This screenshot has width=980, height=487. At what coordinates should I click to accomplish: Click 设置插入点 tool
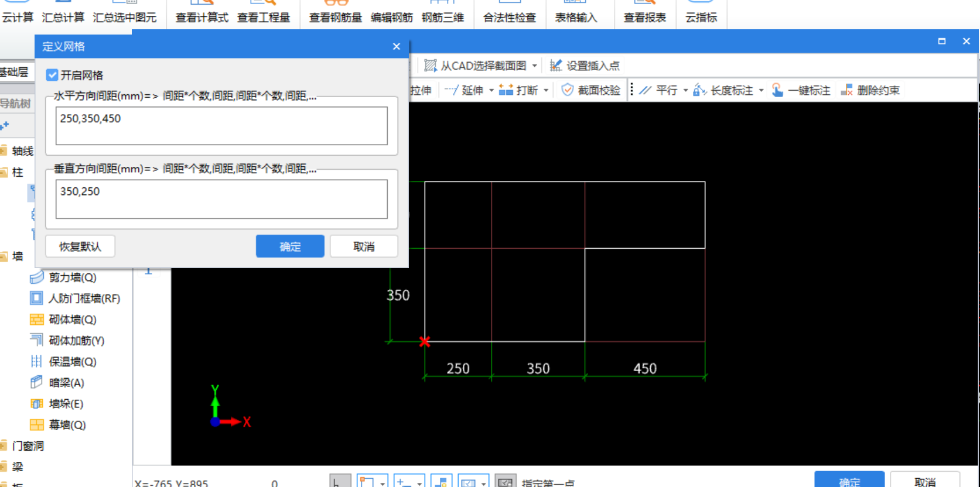[x=585, y=66]
